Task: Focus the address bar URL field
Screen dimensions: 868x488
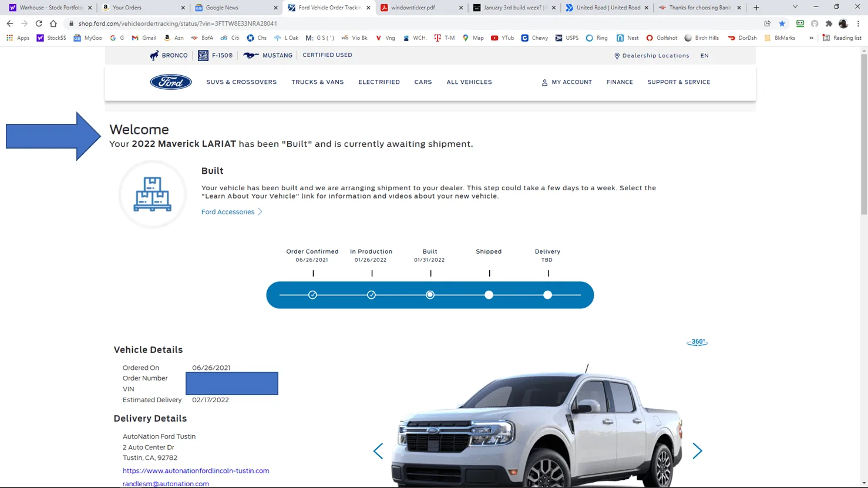Action: tap(411, 23)
